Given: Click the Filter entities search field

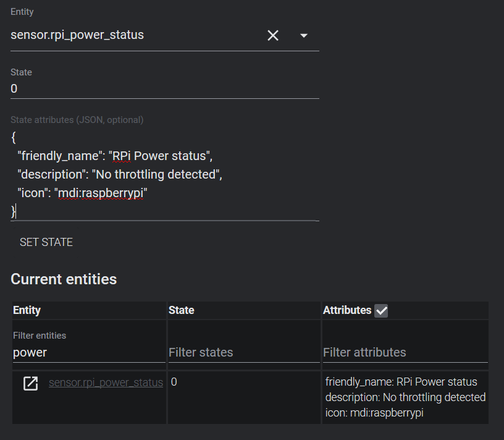Looking at the screenshot, I should pos(89,352).
